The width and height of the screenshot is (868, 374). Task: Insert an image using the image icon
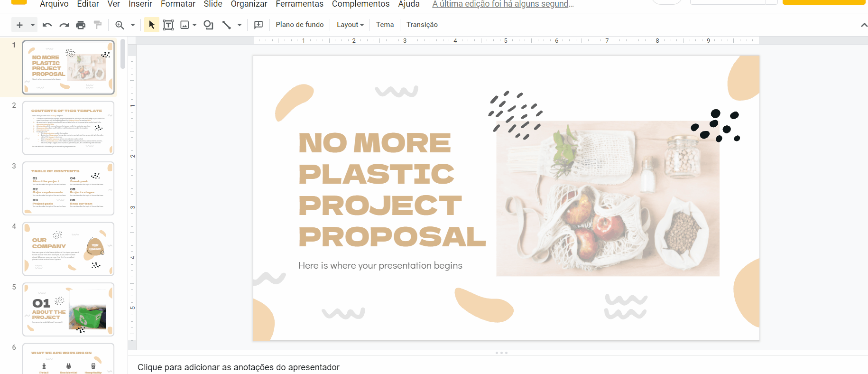[x=185, y=25]
